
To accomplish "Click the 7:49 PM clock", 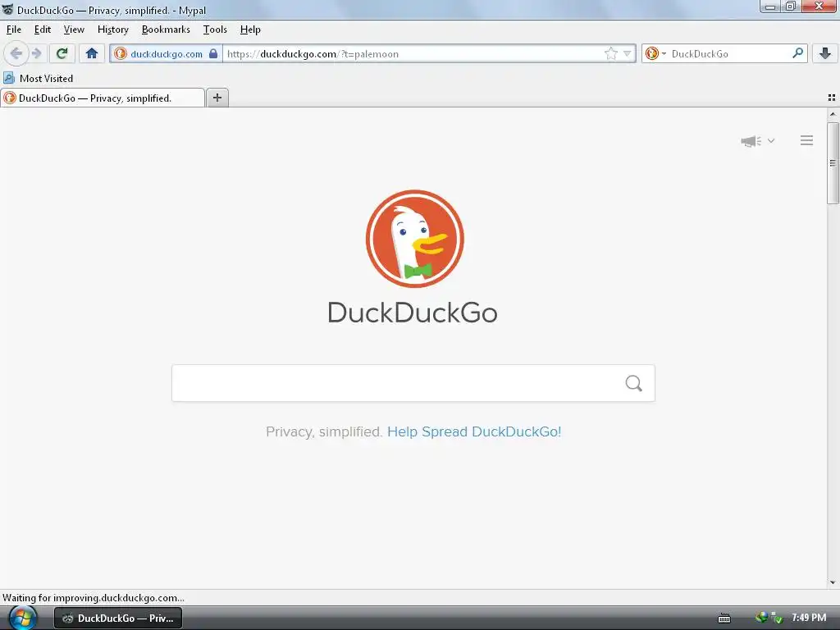I will pos(809,618).
